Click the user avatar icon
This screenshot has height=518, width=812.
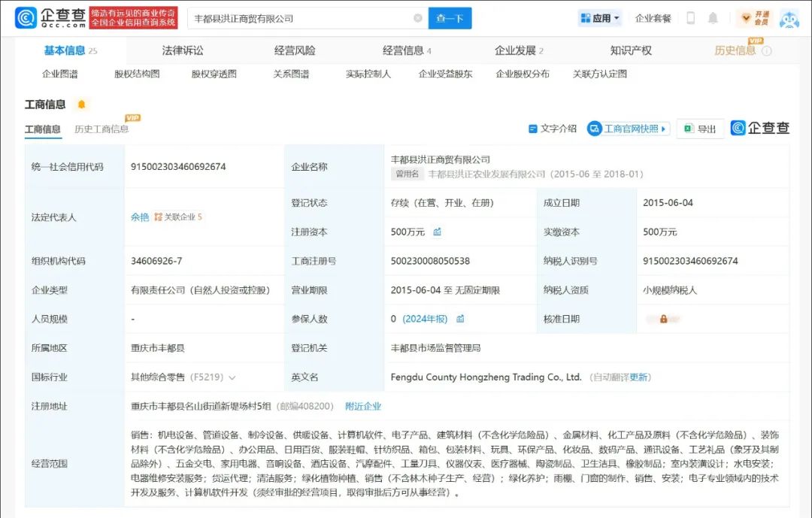[789, 18]
